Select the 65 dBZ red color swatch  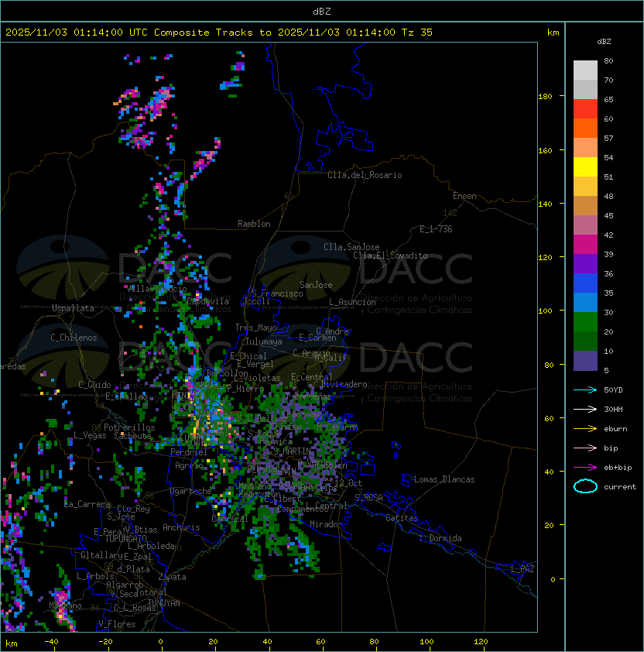[585, 109]
